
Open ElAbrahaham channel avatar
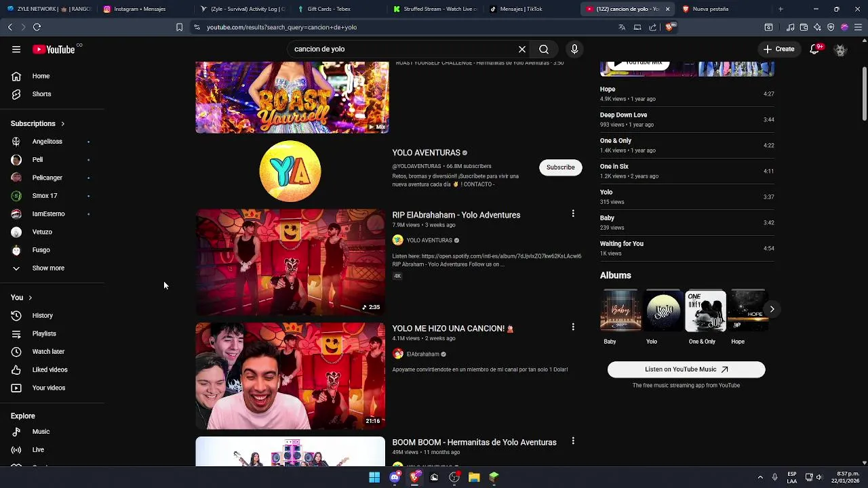398,354
